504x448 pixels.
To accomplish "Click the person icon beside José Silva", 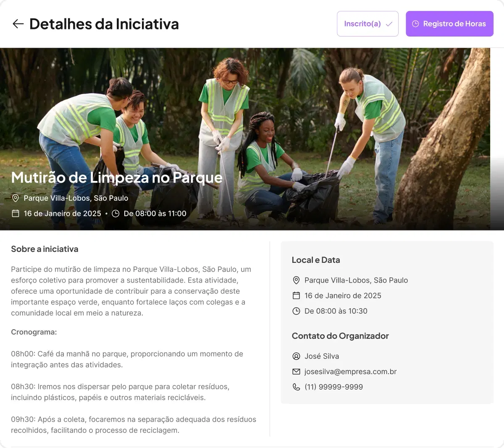I will (x=296, y=356).
